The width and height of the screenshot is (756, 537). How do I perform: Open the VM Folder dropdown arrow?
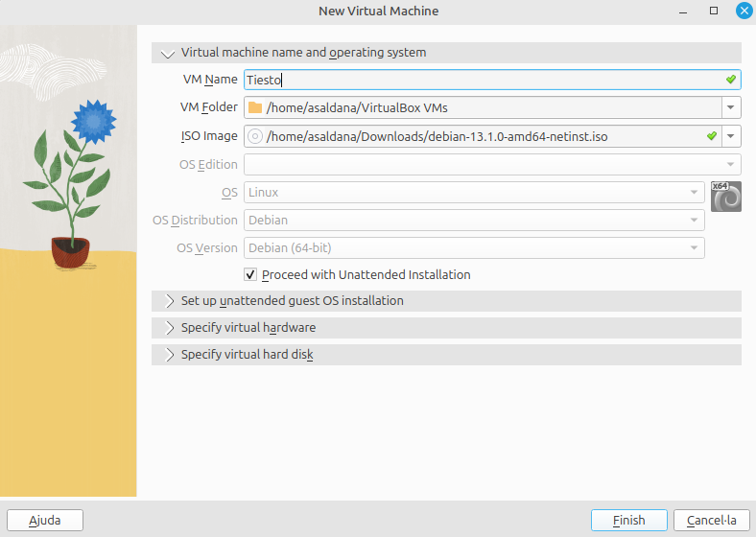(x=731, y=108)
